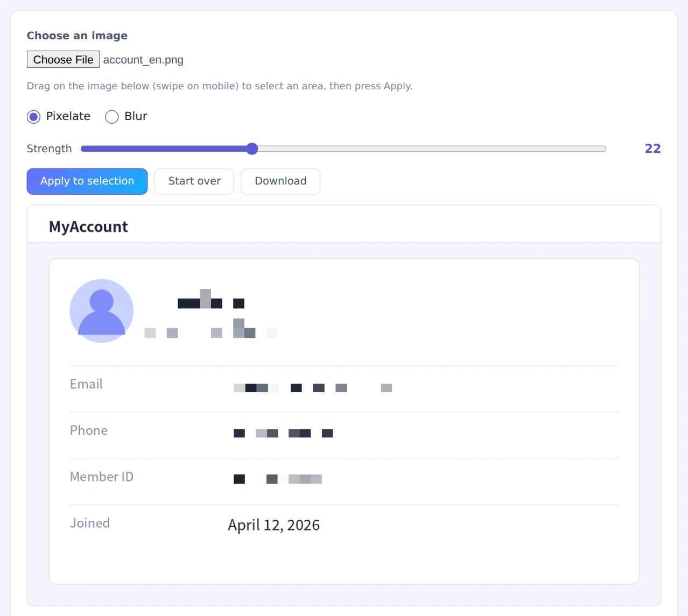Screen dimensions: 688x616
Task: Click the Drag on the image instruction text
Action: point(220,86)
